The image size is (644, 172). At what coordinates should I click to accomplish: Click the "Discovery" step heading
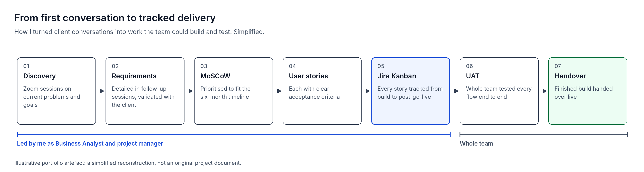pyautogui.click(x=40, y=76)
